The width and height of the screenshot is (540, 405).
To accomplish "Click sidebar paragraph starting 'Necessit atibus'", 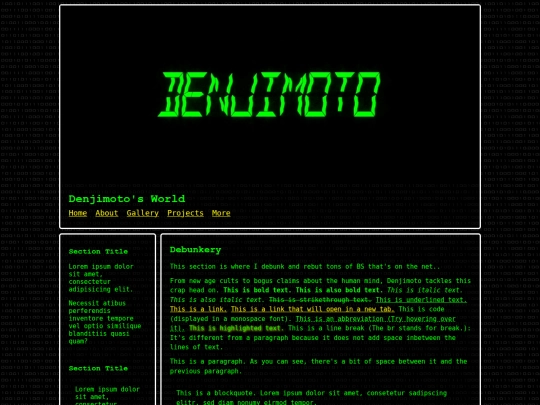I will [x=105, y=322].
